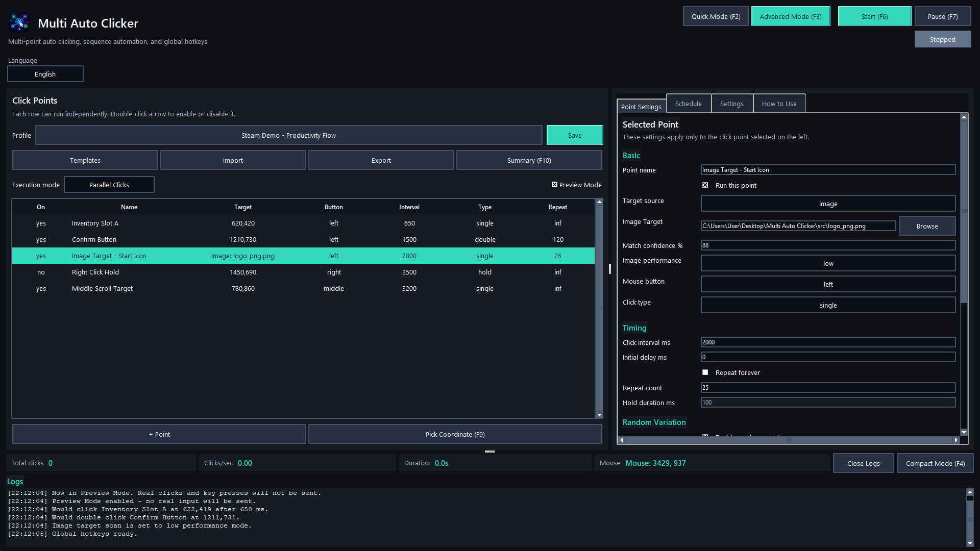Click the Stopped status indicator
Image resolution: width=980 pixels, height=551 pixels.
(x=942, y=39)
